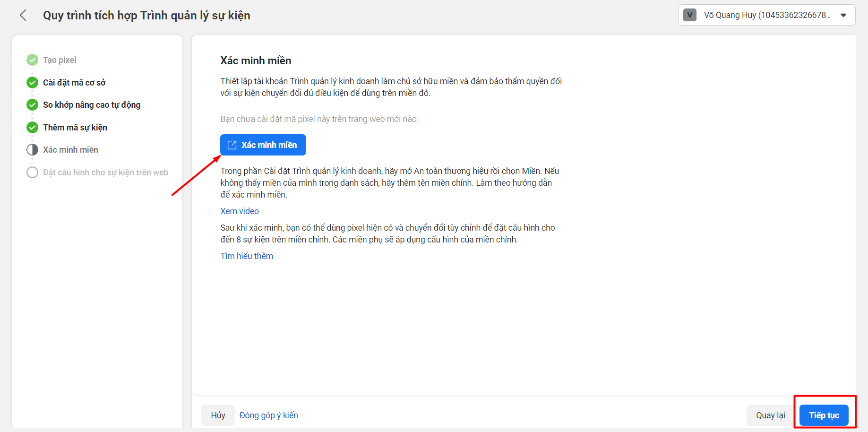Go to the Cài đặt mã cơ sở step

tap(74, 83)
